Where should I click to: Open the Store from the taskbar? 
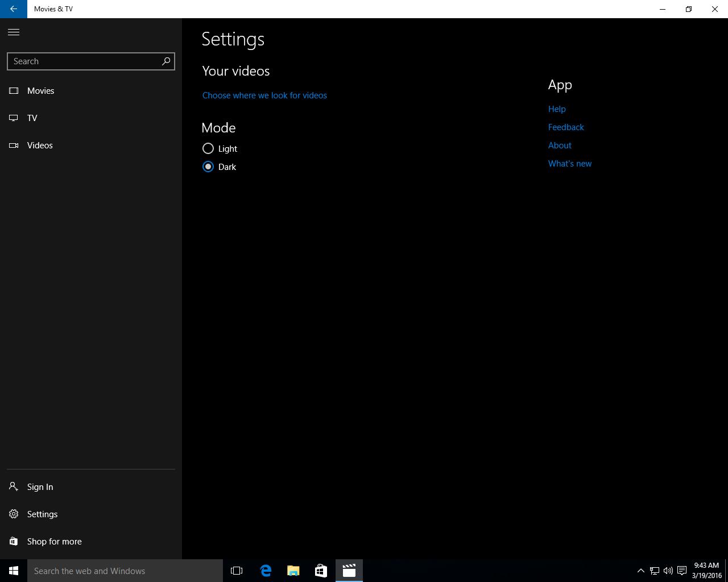click(321, 571)
